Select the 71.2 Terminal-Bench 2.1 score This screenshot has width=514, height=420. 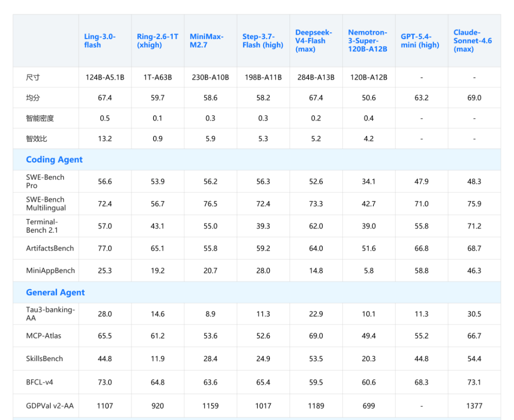pos(474,226)
